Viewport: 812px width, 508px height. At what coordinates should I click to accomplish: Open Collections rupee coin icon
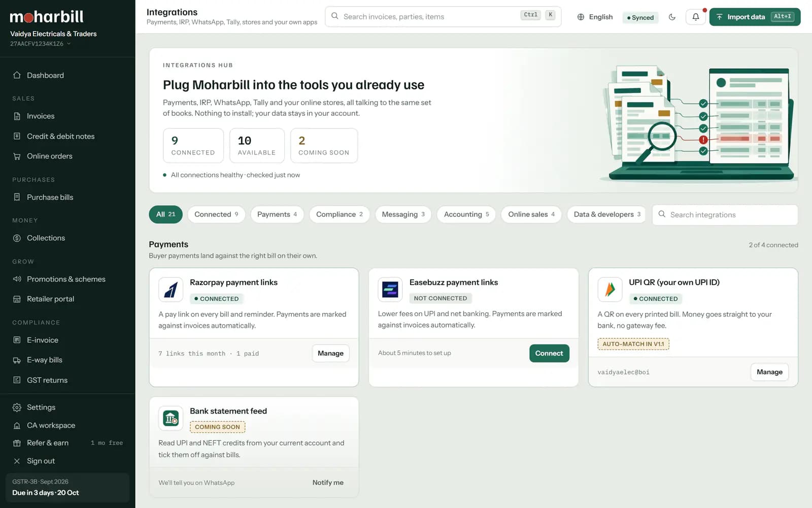pos(17,238)
